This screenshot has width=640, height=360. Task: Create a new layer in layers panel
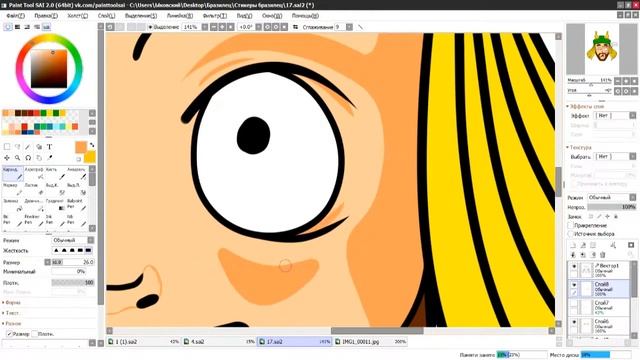coord(573,245)
